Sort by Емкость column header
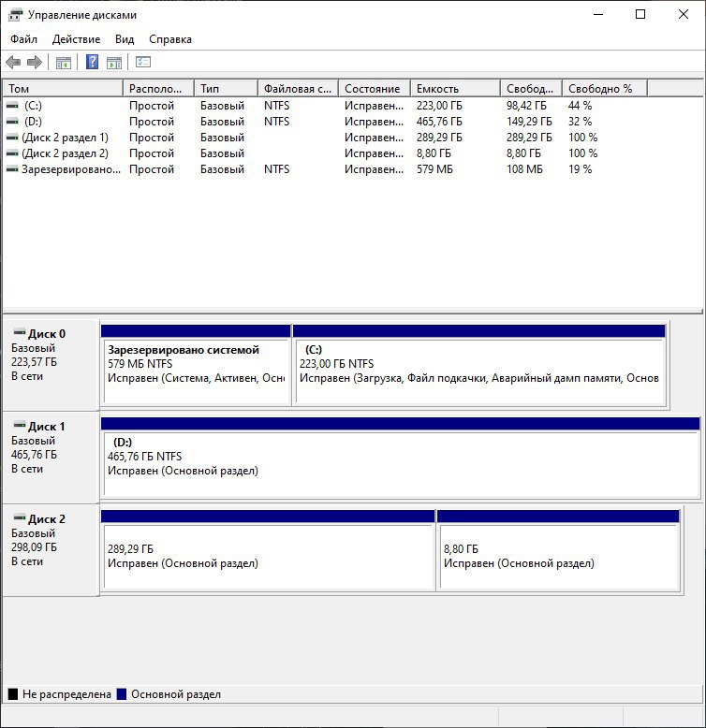This screenshot has width=706, height=728. coord(455,88)
